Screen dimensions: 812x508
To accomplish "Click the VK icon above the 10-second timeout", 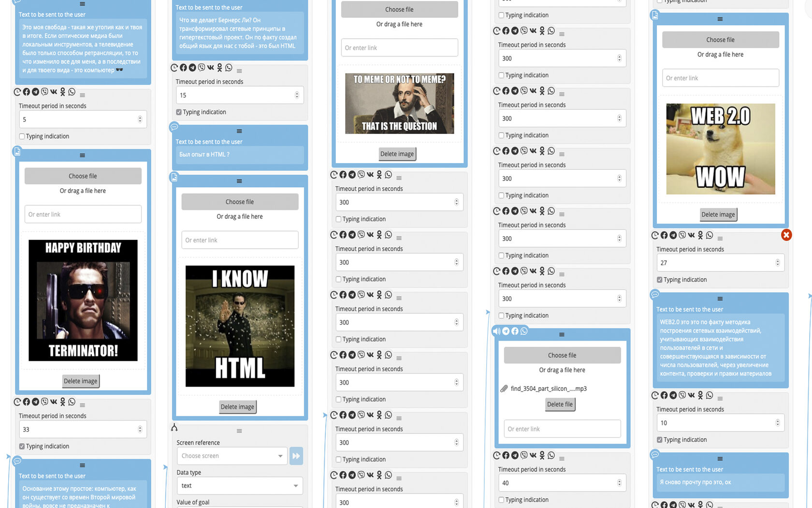I will [x=692, y=395].
